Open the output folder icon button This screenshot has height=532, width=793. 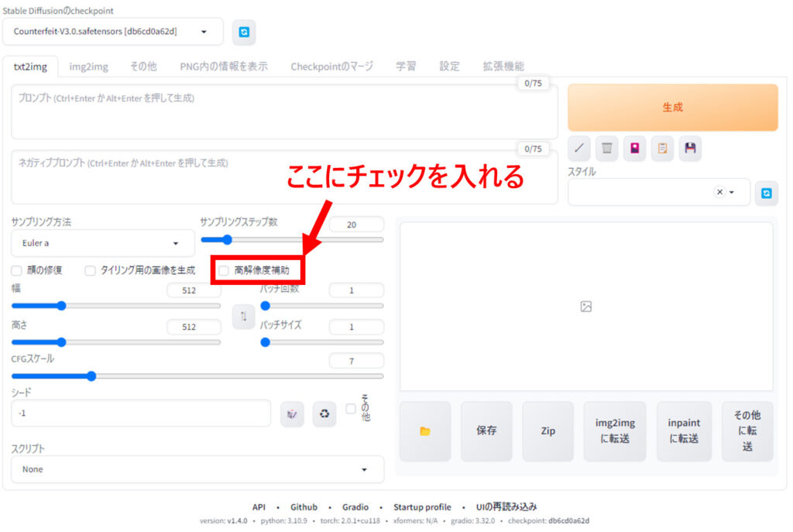pos(424,431)
